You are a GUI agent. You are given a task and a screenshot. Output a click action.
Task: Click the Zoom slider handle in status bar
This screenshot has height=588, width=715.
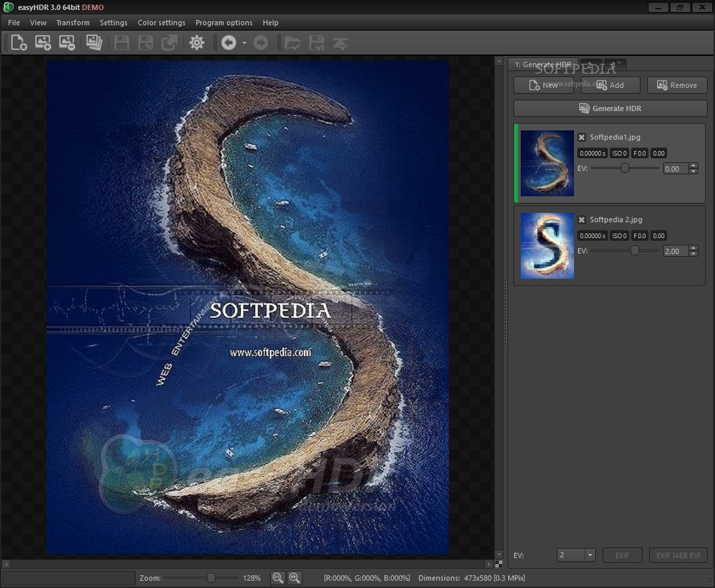tap(211, 578)
